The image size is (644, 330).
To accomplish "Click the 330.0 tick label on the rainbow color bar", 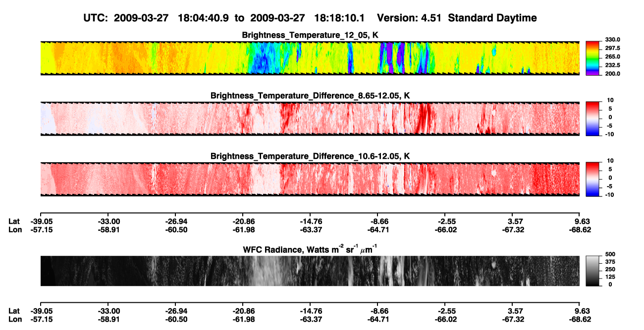I will [612, 40].
